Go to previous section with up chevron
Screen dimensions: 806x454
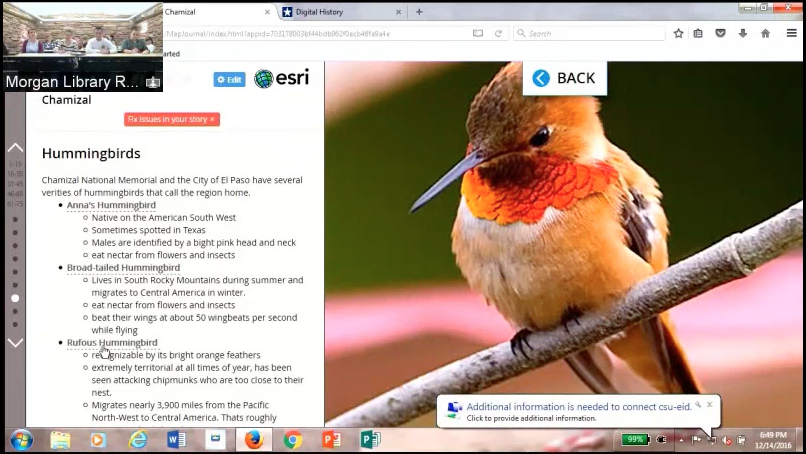pos(15,146)
